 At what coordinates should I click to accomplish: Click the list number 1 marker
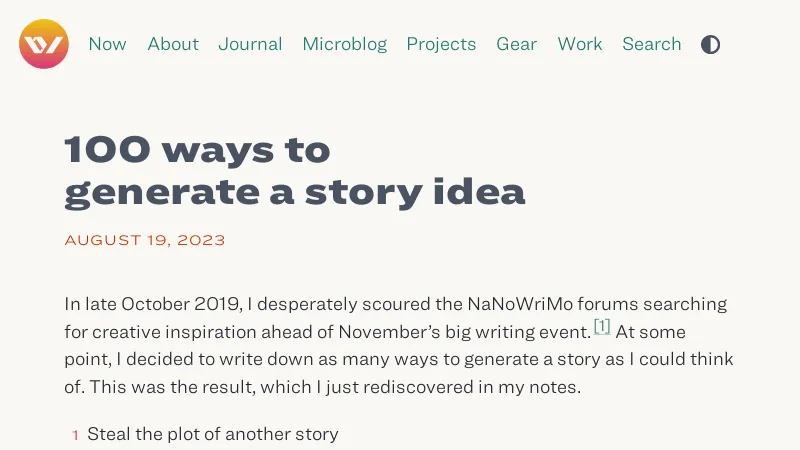click(75, 435)
